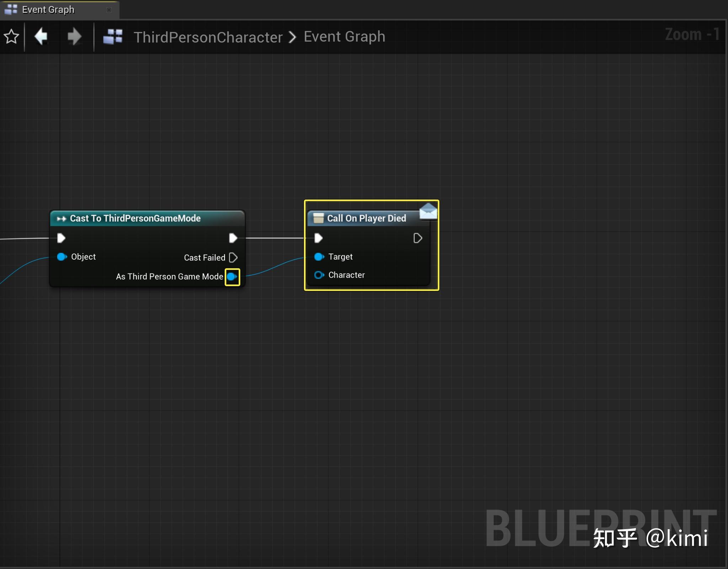The image size is (728, 569).
Task: Click the As Third Person Game Mode output pin
Action: [x=232, y=276]
